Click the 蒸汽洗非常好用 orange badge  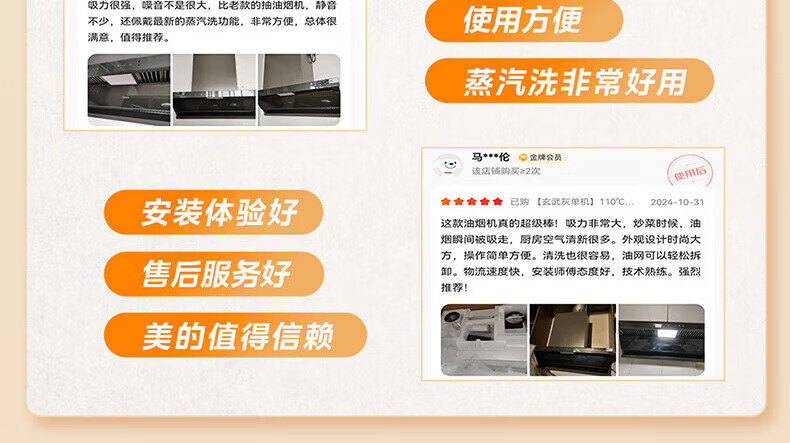569,81
